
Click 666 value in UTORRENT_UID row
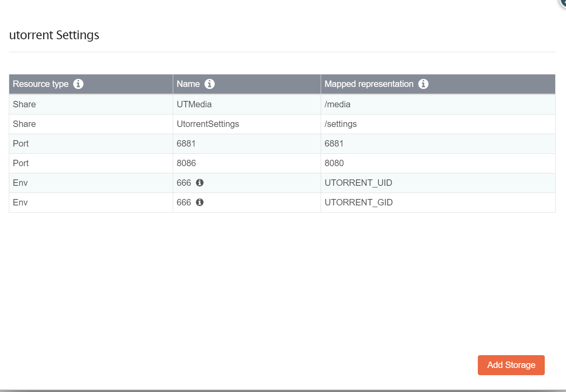click(184, 183)
